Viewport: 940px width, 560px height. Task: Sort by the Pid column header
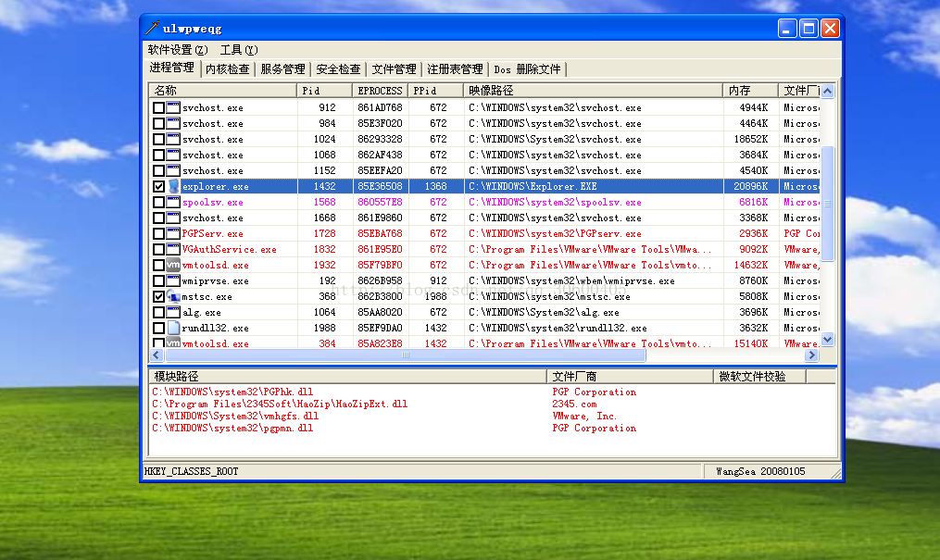(x=324, y=91)
